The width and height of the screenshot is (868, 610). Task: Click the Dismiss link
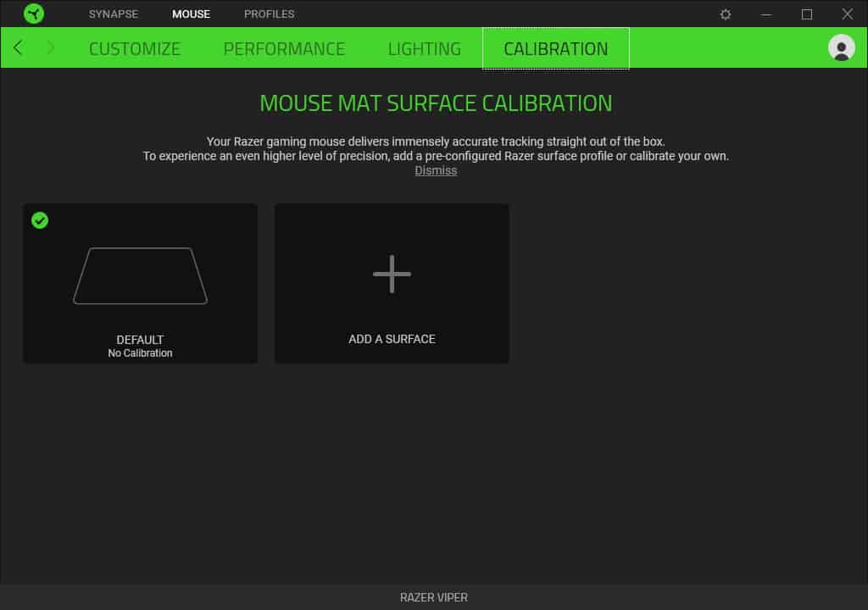point(435,170)
